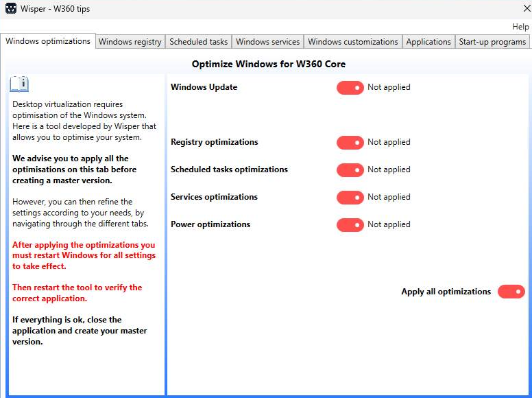Click Not applied status beside Registry optimizations
532x398 pixels.
point(389,142)
